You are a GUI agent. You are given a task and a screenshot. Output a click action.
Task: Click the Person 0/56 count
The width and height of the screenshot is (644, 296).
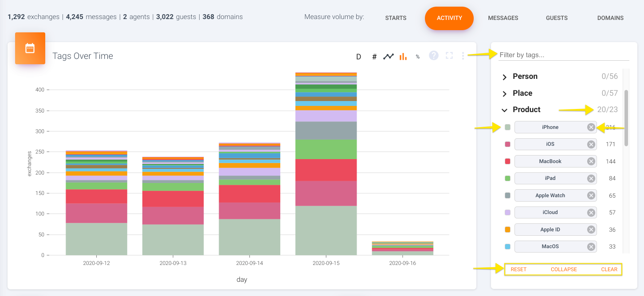pos(609,77)
